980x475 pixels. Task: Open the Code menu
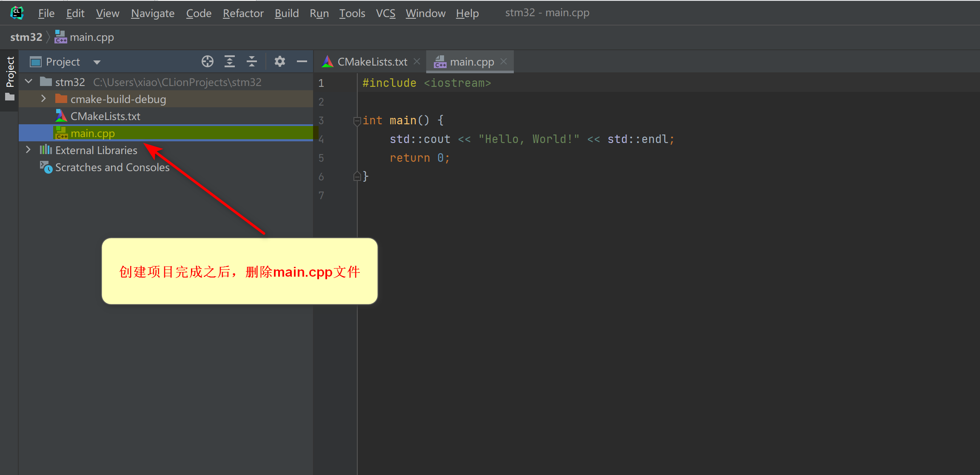click(199, 13)
